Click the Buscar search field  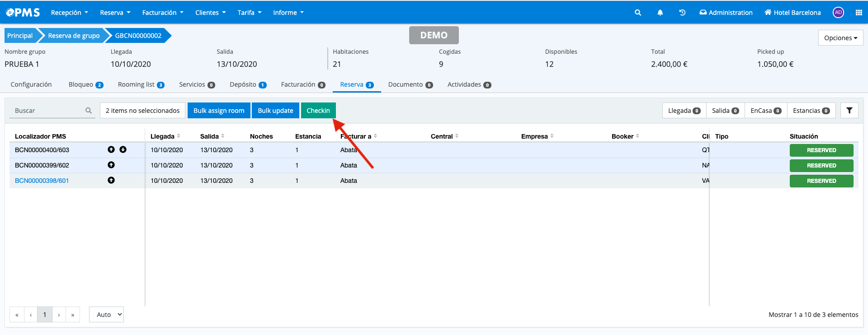pos(47,111)
